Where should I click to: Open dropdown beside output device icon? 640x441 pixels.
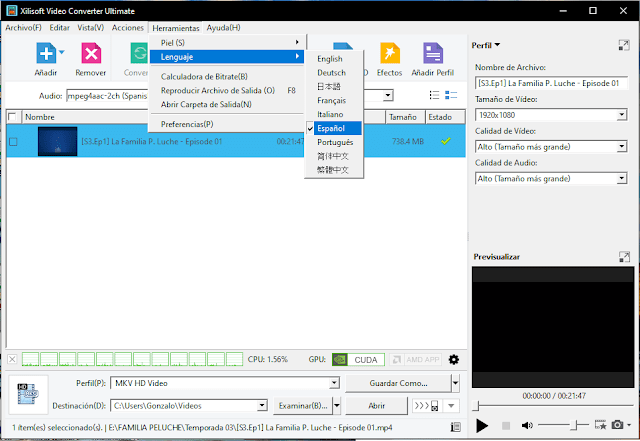(451, 406)
